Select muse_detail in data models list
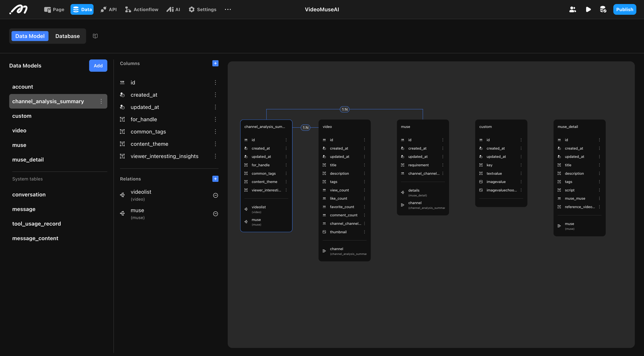Viewport: 644px width, 356px height. click(x=28, y=160)
